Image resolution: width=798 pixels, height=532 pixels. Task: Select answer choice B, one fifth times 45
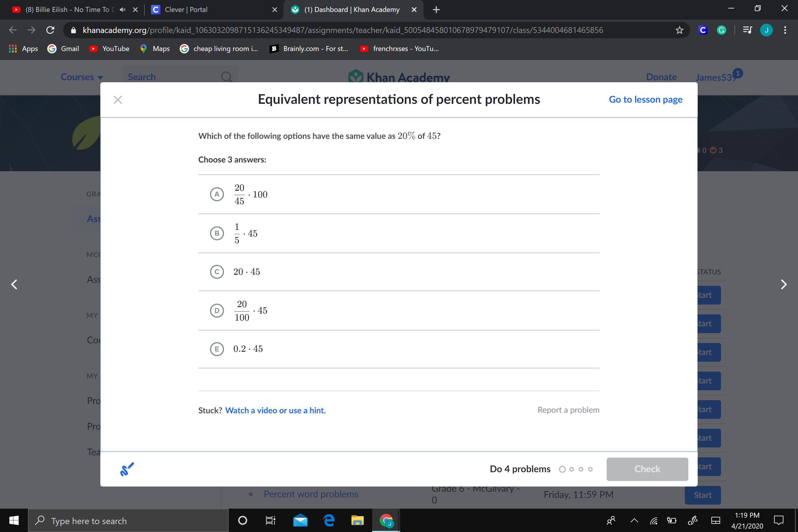tap(217, 233)
